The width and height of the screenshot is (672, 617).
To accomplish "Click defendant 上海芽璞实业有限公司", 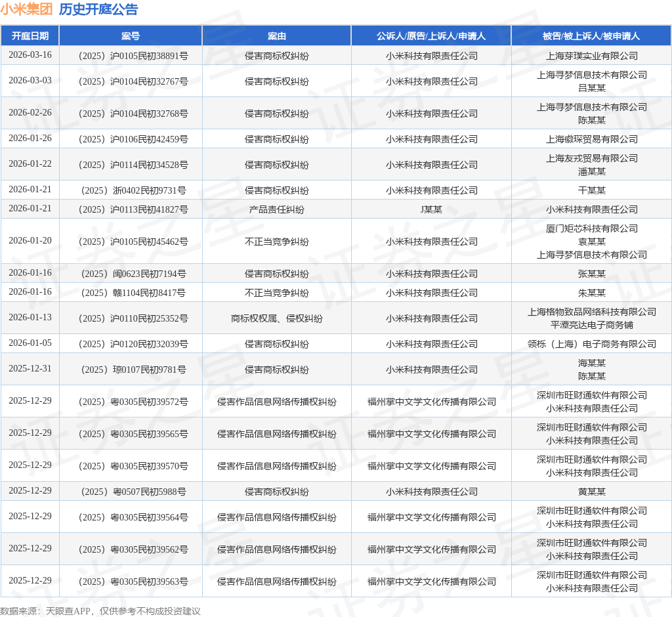I will 591,56.
